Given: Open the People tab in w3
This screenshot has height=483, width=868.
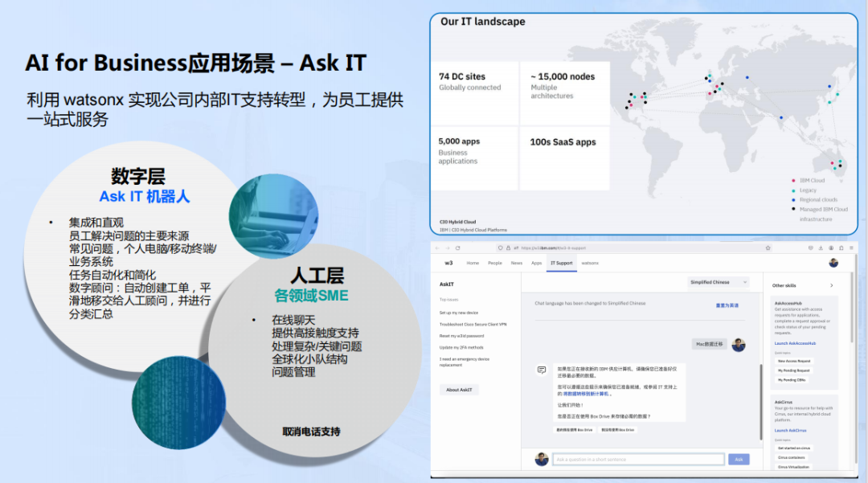Looking at the screenshot, I should (x=495, y=263).
